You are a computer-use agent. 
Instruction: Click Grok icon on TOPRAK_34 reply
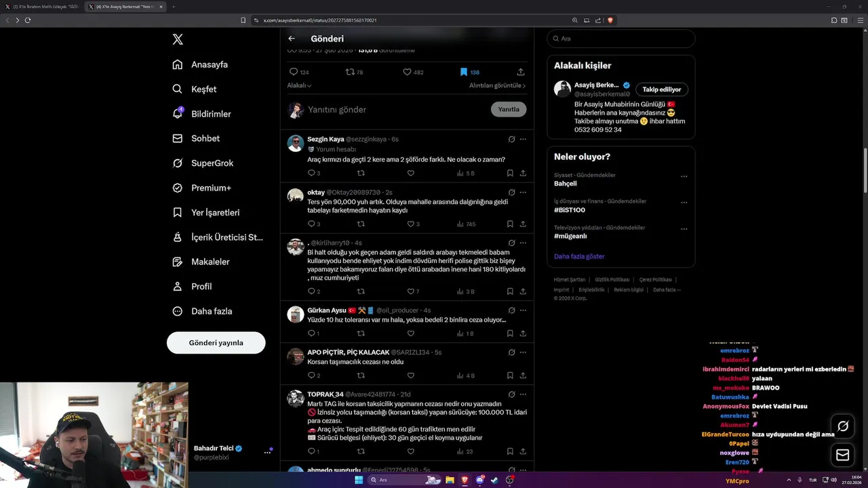click(x=512, y=394)
